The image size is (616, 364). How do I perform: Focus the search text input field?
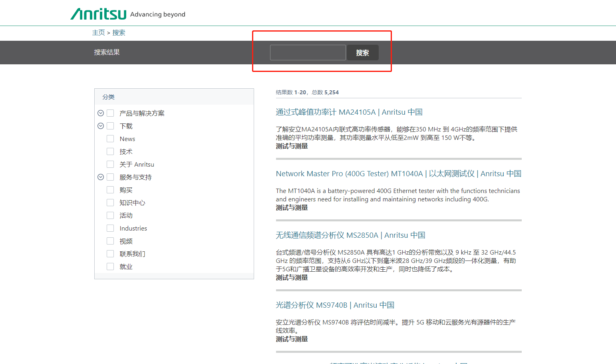click(x=308, y=52)
